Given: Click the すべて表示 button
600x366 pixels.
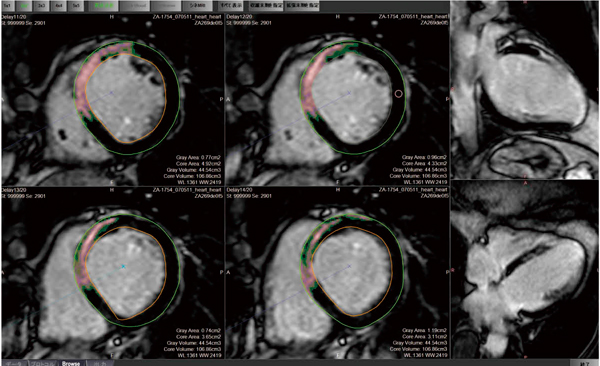Looking at the screenshot, I should click(231, 6).
